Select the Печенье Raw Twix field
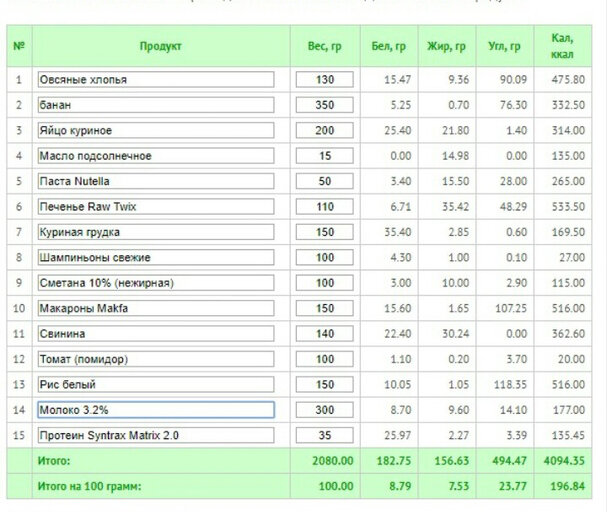 pos(156,207)
